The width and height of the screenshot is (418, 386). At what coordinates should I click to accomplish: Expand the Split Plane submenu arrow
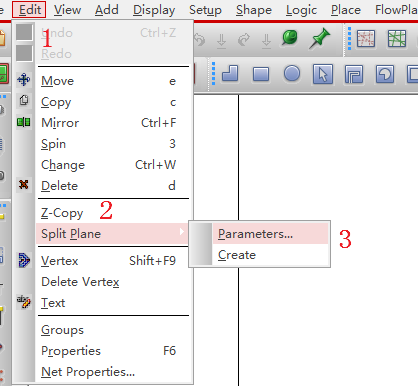181,231
